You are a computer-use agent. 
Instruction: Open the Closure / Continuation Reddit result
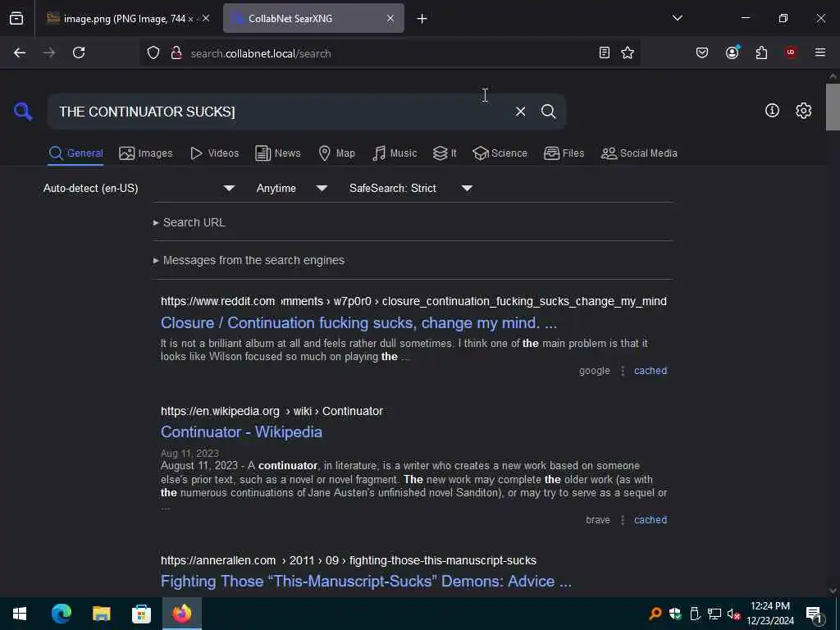(x=359, y=322)
